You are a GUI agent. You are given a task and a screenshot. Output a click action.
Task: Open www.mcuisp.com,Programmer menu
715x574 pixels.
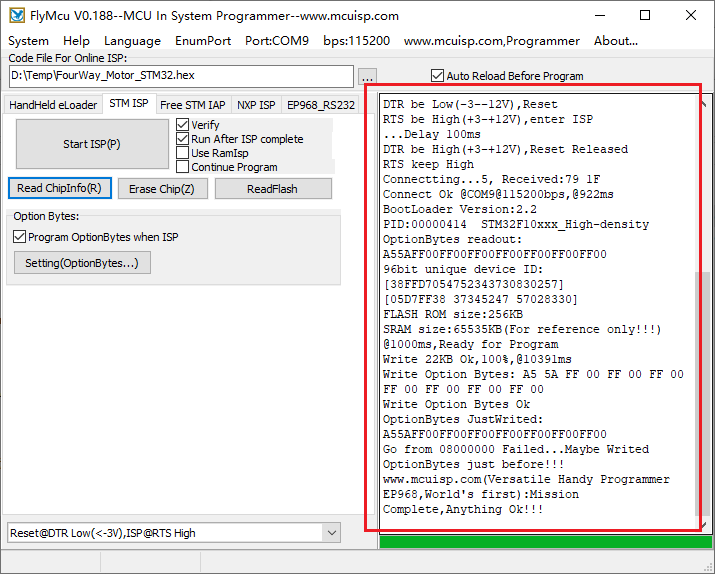492,41
